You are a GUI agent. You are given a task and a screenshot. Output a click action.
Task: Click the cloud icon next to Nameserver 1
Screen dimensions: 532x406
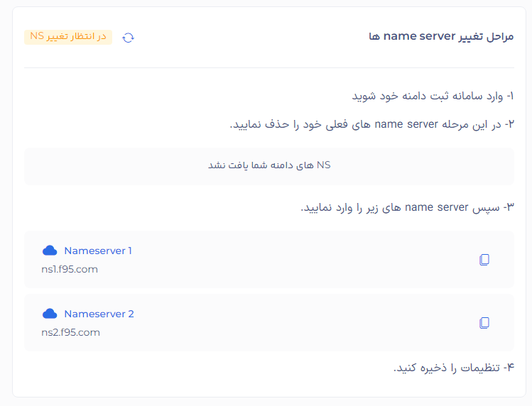point(50,251)
